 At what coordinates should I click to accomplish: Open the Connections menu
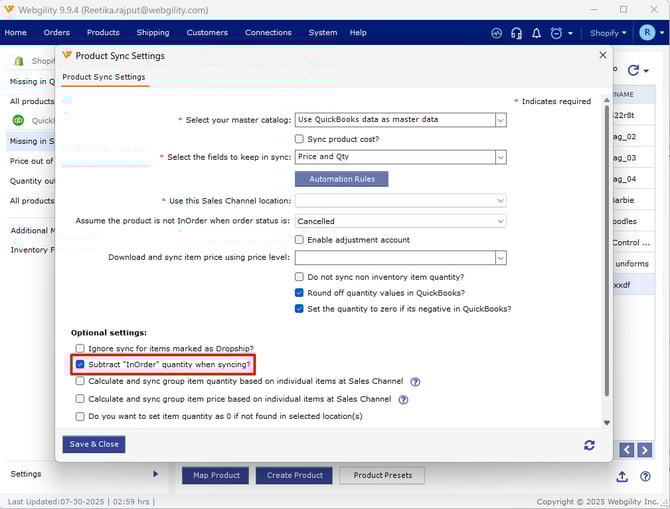(268, 32)
